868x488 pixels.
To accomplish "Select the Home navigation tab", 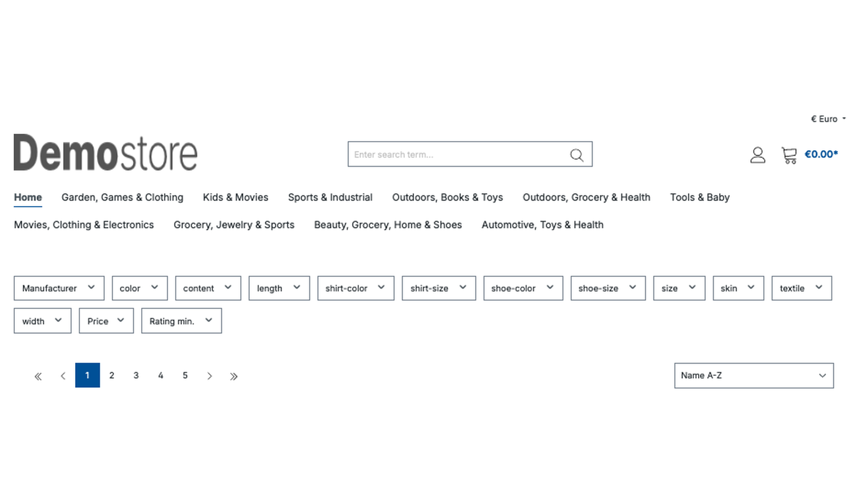I will [28, 197].
